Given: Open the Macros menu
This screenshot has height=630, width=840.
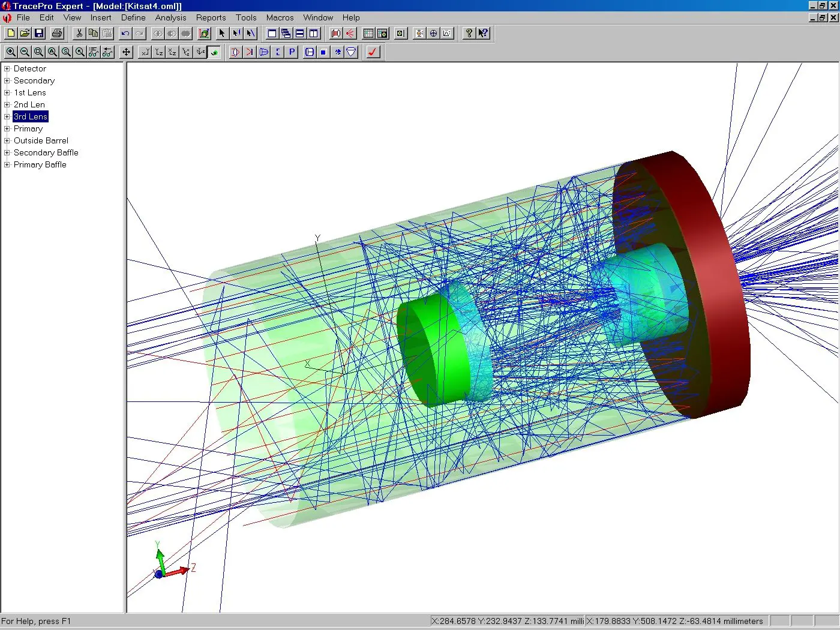Looking at the screenshot, I should click(280, 17).
